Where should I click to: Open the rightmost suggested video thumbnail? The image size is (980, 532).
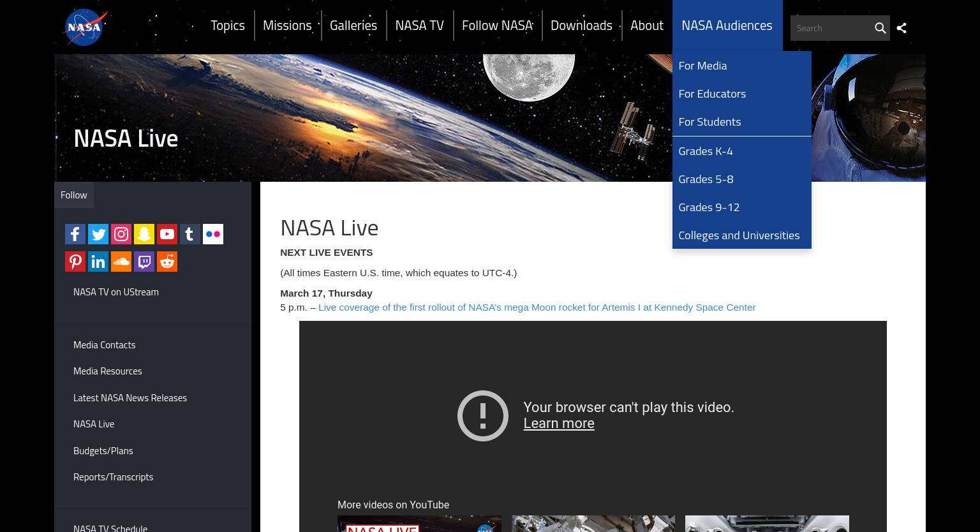(767, 524)
